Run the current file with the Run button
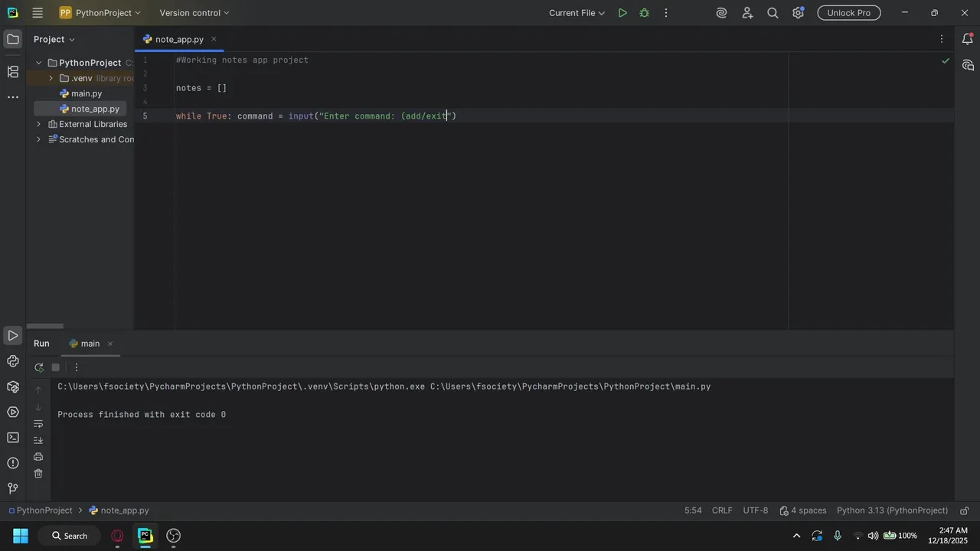The image size is (980, 551). point(622,13)
